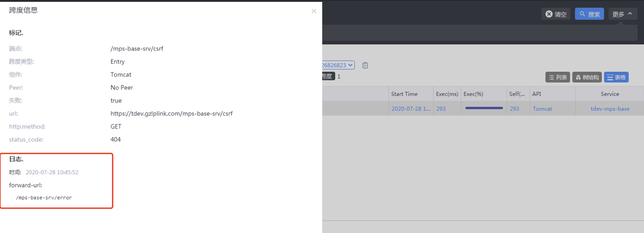Screen dimensions: 644x233
Task: Click the Exec percentage progress bar
Action: tap(484, 108)
